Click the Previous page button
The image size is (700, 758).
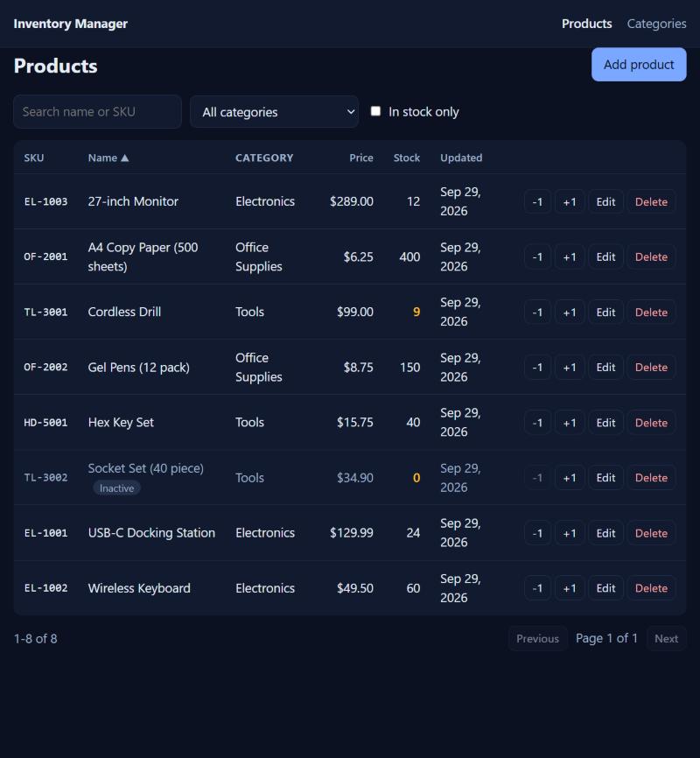[537, 639]
